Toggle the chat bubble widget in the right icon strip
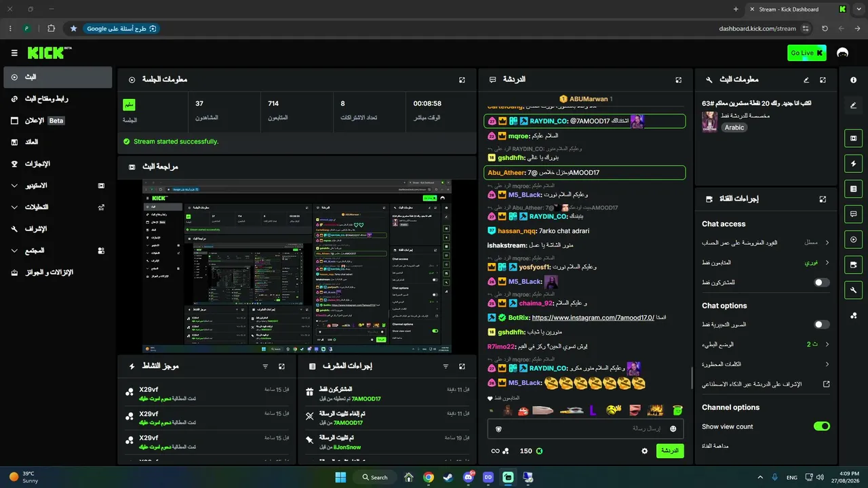 click(853, 214)
